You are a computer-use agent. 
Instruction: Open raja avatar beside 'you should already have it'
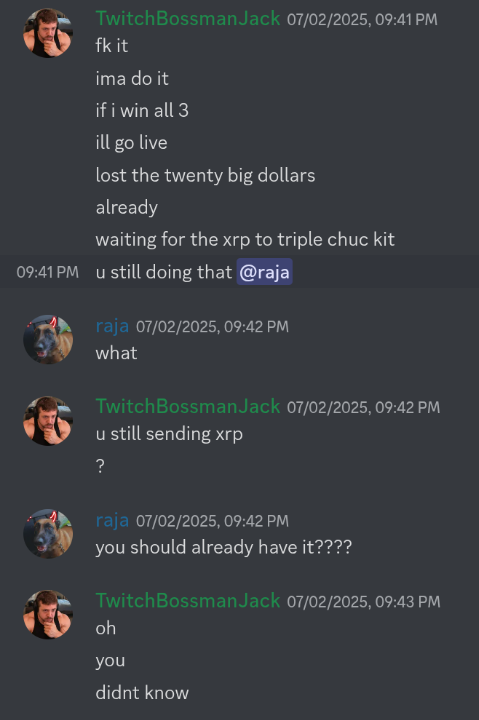48,534
